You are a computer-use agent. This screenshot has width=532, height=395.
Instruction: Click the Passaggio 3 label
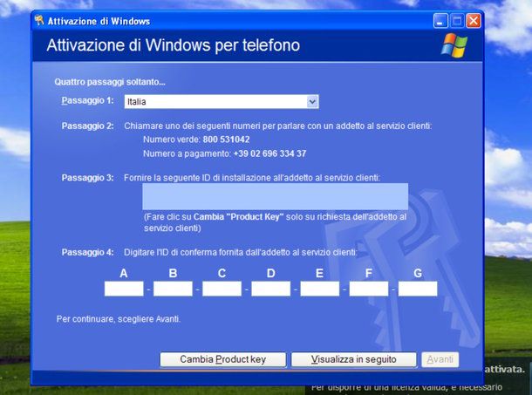[x=87, y=178]
